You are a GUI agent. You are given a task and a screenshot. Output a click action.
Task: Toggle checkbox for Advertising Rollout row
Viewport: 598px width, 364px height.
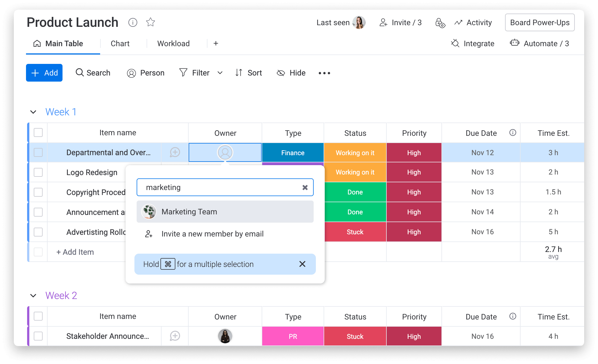click(38, 232)
